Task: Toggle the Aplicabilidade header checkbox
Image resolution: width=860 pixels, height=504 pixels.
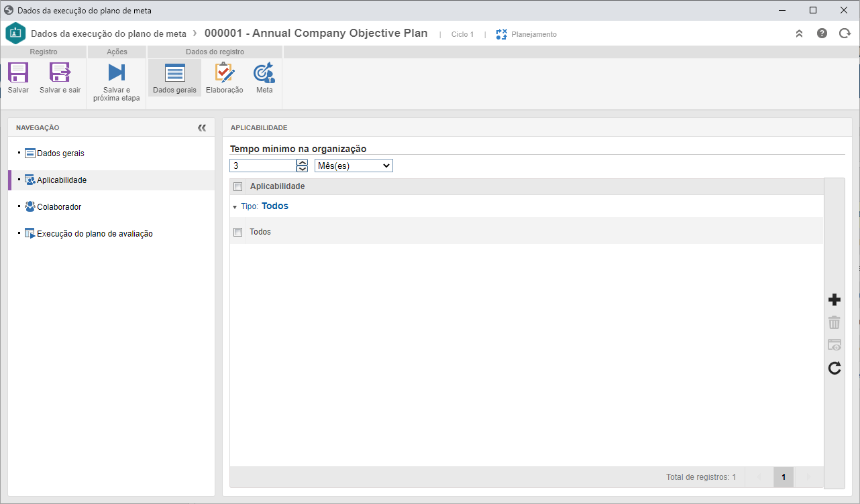Action: tap(237, 186)
